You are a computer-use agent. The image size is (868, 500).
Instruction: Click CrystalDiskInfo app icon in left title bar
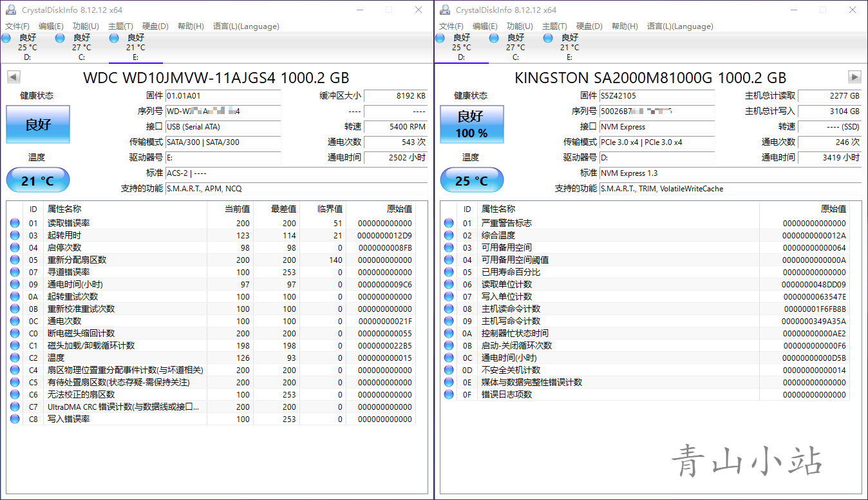[10, 10]
